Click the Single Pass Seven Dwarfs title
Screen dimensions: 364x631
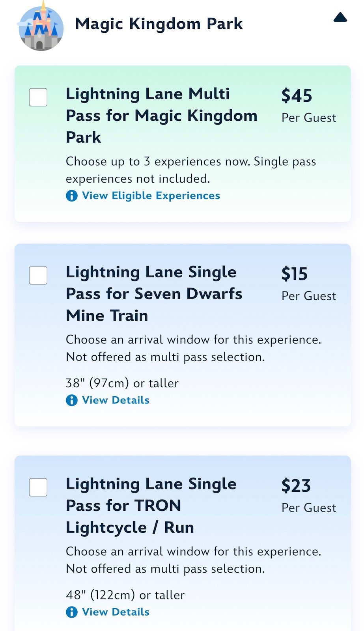[x=154, y=294]
